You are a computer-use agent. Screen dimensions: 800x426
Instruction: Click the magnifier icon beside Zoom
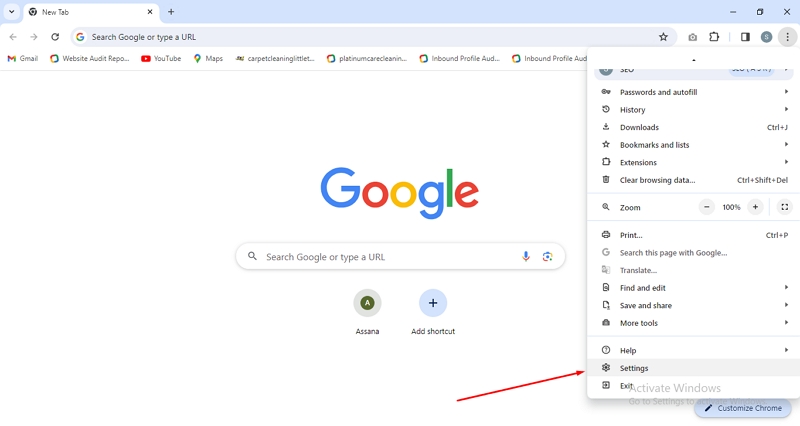pyautogui.click(x=606, y=207)
